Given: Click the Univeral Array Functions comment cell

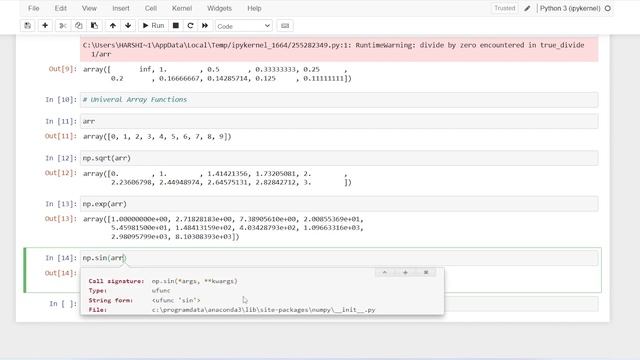Looking at the screenshot, I should coord(339,100).
